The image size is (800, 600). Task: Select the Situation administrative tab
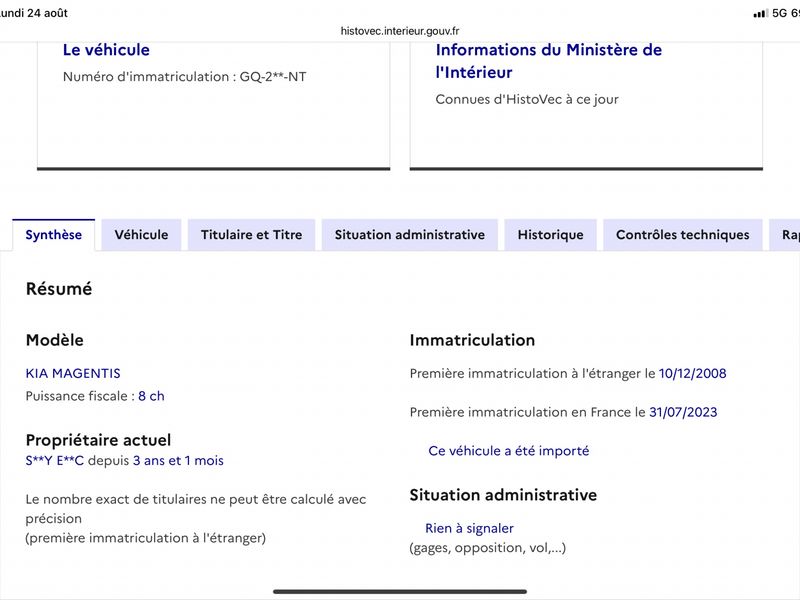[410, 235]
